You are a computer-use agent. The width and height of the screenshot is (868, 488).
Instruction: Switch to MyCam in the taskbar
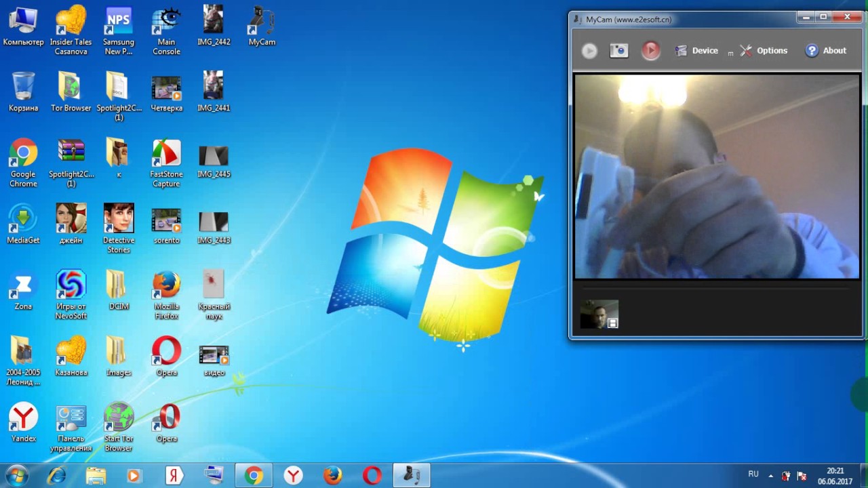coord(411,476)
